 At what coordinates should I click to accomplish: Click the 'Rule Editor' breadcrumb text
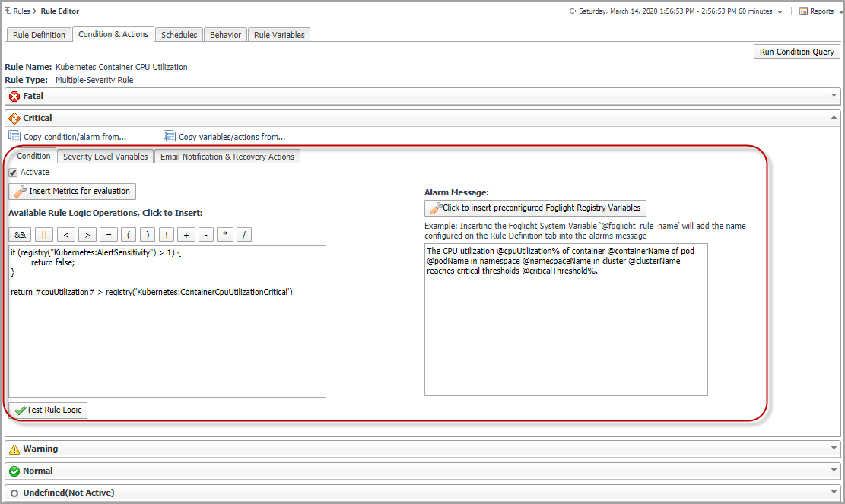[60, 11]
